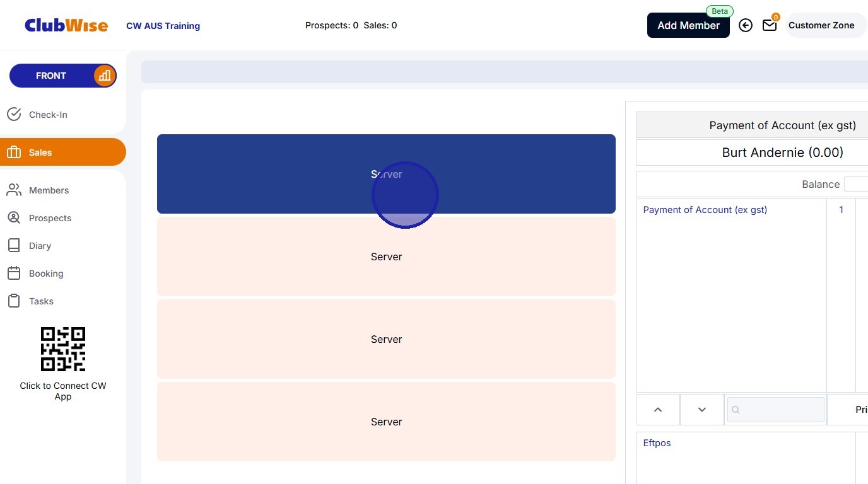This screenshot has width=868, height=484.
Task: Click the Payment of Account (ex gst) header
Action: 782,125
